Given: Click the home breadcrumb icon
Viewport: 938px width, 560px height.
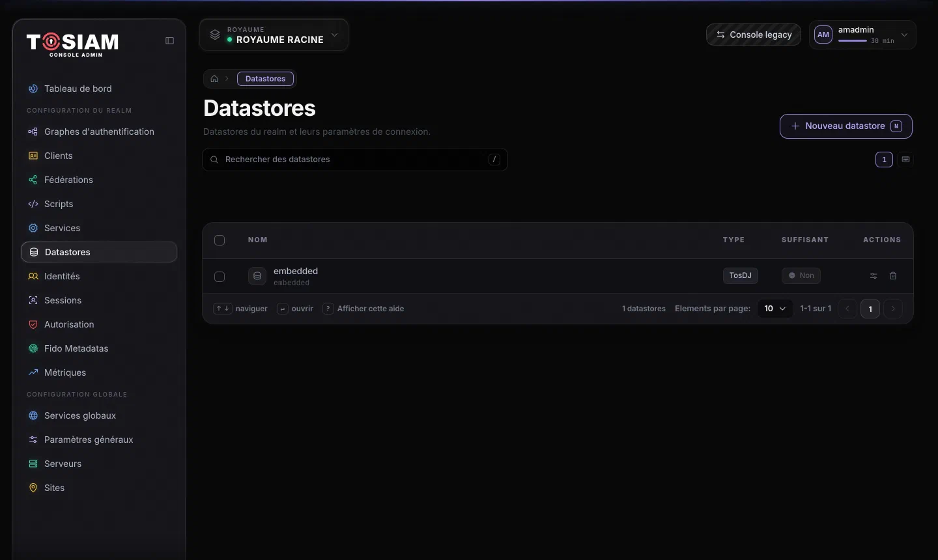Looking at the screenshot, I should (x=214, y=79).
